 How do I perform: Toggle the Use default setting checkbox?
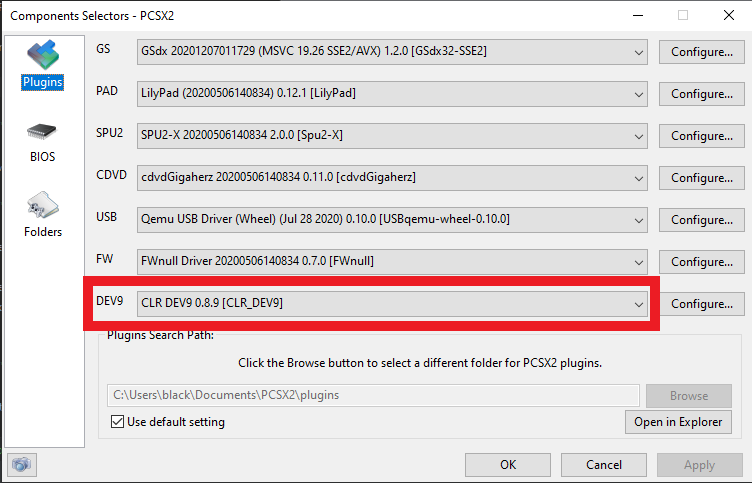pyautogui.click(x=117, y=422)
